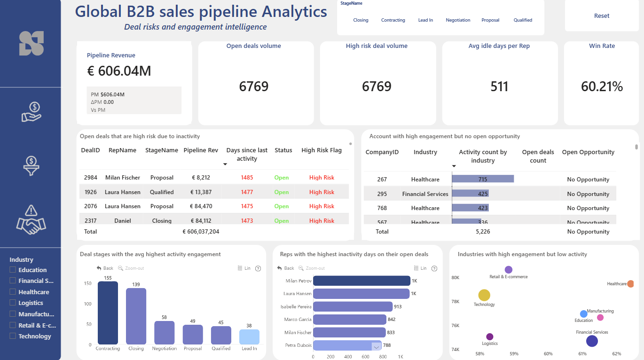
Task: Expand chevron on Petra Dubois bar
Action: pyautogui.click(x=376, y=347)
